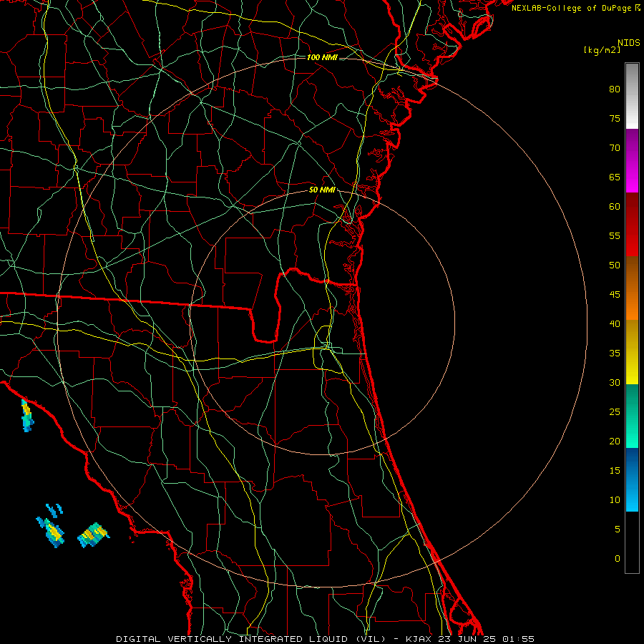644x644 pixels.
Task: Pick the blue segment of the color bar
Action: coord(632,479)
